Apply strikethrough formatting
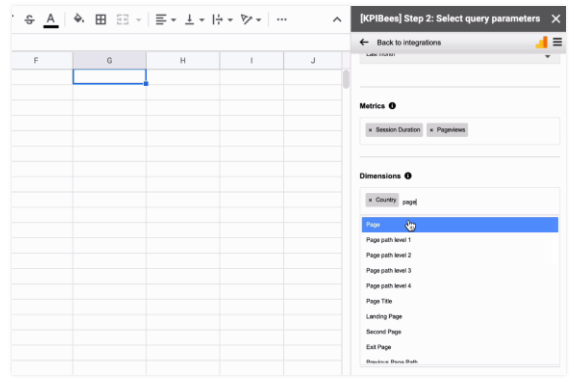Screen dimensions: 576x386 (x=29, y=19)
